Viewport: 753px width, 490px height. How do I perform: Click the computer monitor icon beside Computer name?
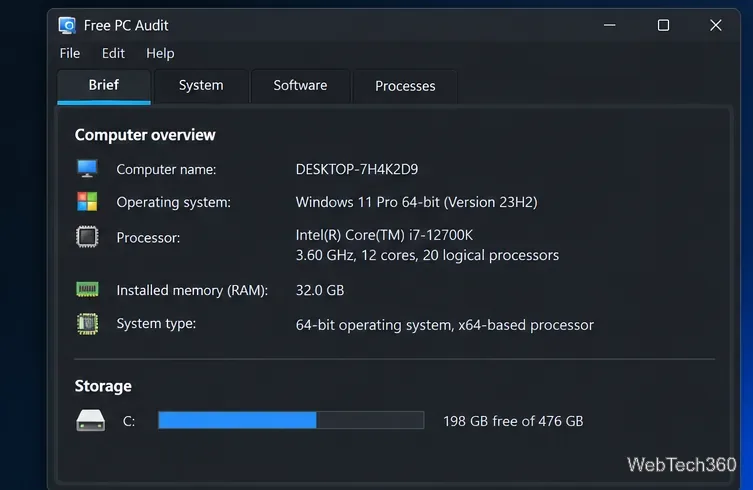(x=87, y=169)
